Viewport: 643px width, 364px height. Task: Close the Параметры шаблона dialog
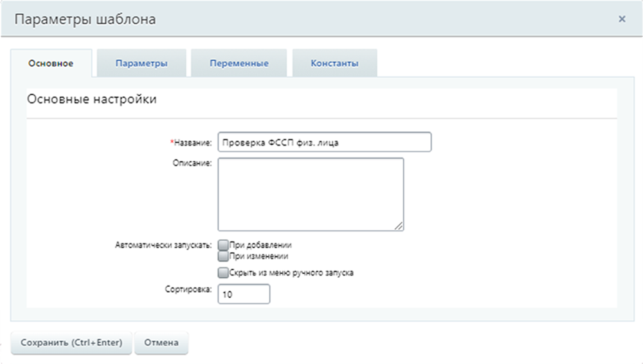[x=622, y=19]
